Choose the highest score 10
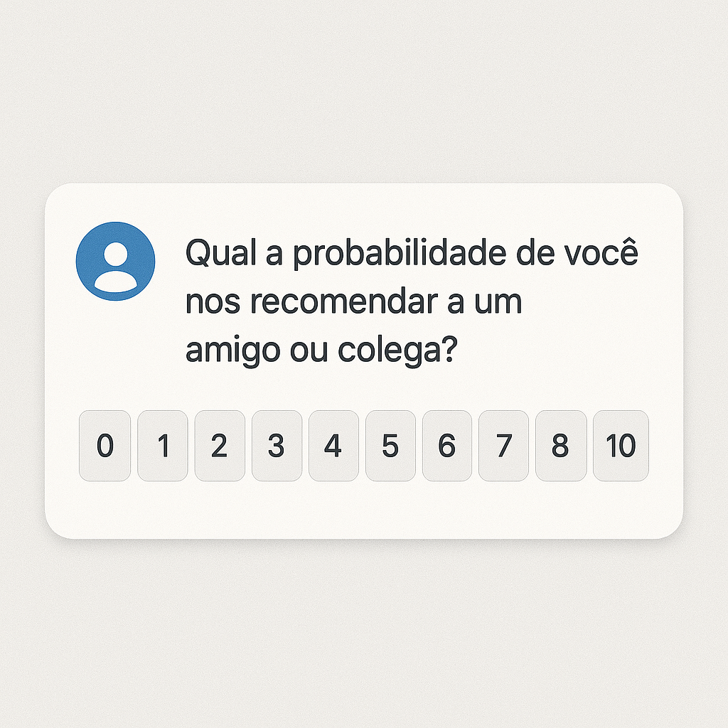 (x=621, y=446)
